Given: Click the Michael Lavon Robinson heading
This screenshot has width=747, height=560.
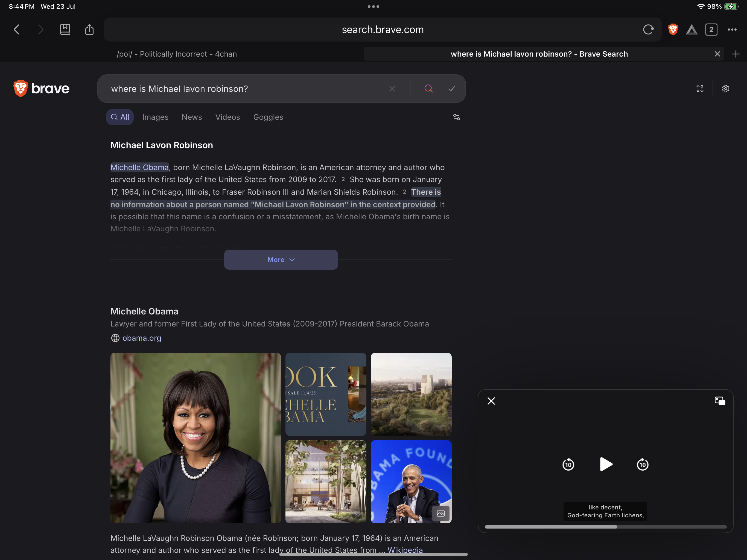Looking at the screenshot, I should coord(161,145).
